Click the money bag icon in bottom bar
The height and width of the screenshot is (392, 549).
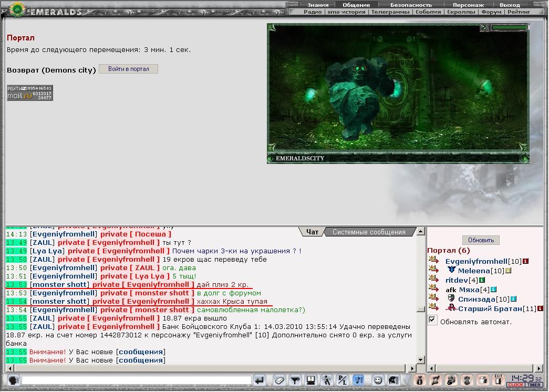click(419, 380)
